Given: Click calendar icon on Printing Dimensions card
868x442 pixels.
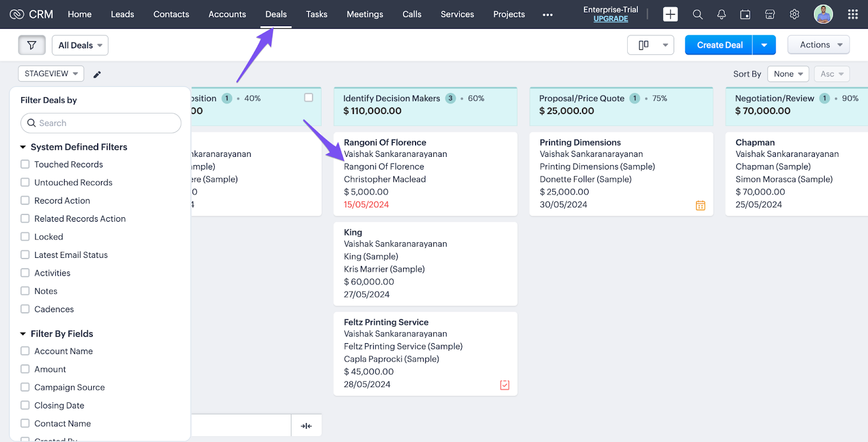Looking at the screenshot, I should point(700,205).
